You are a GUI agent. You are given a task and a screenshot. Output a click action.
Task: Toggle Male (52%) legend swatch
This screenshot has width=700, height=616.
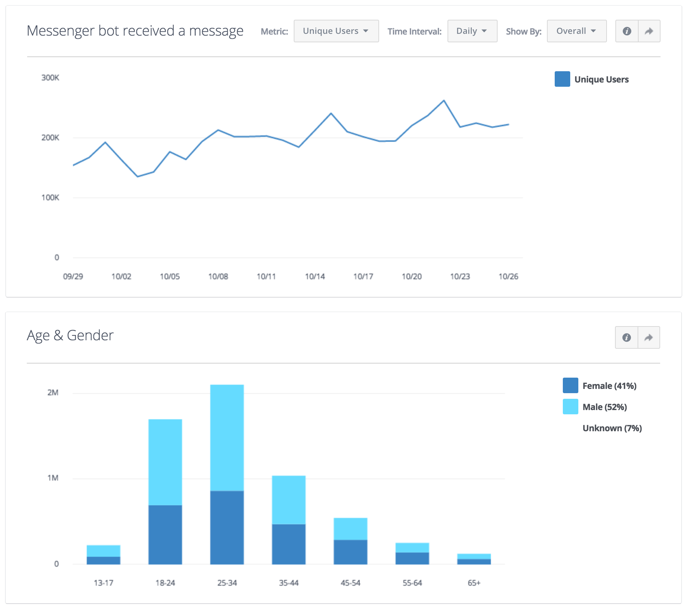(x=570, y=407)
